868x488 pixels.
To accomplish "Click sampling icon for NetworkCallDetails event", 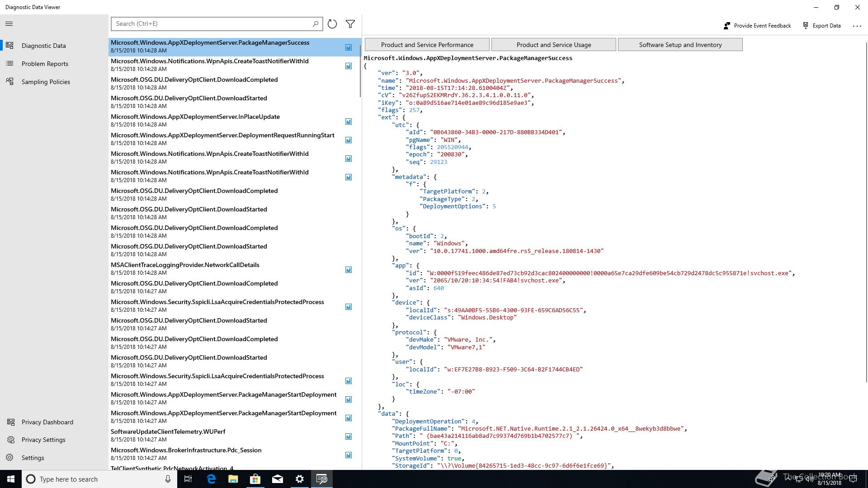I will pos(349,270).
